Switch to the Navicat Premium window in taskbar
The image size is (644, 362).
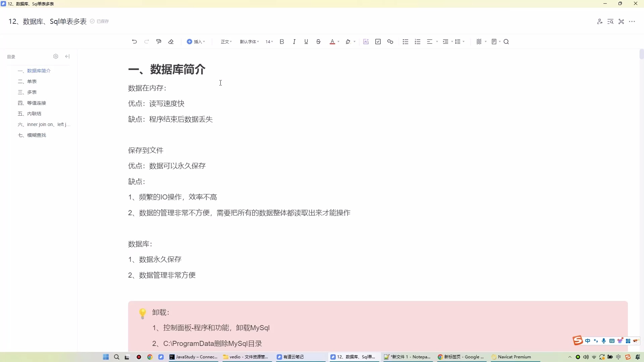pos(512,357)
